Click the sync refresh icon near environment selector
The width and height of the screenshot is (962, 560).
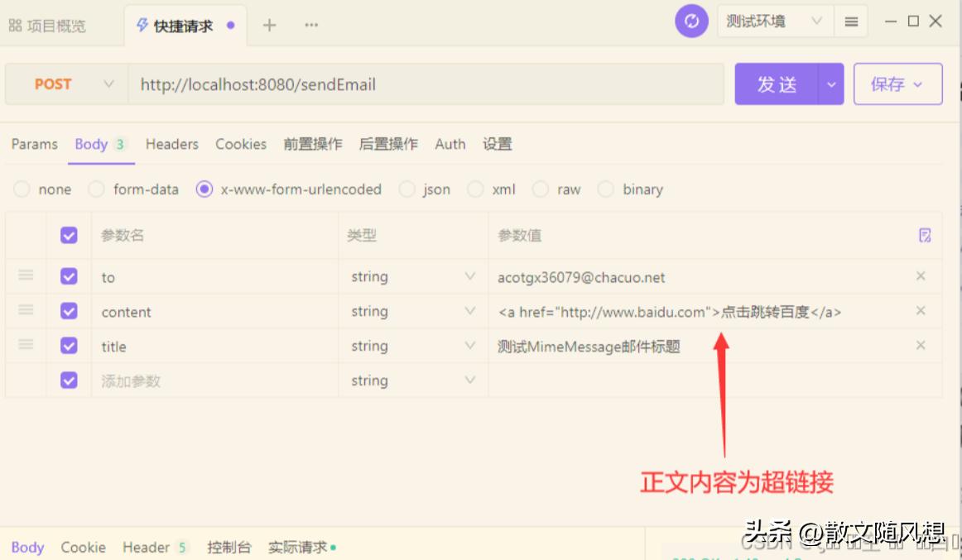click(x=691, y=21)
